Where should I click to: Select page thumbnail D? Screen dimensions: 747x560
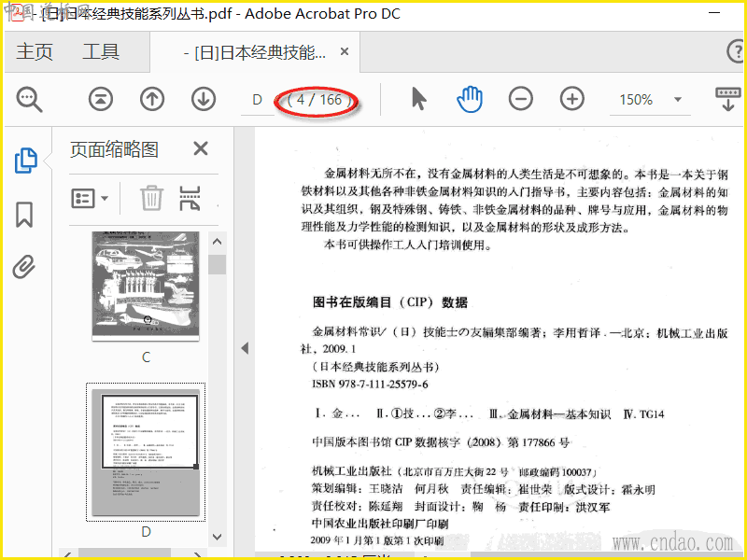point(146,452)
